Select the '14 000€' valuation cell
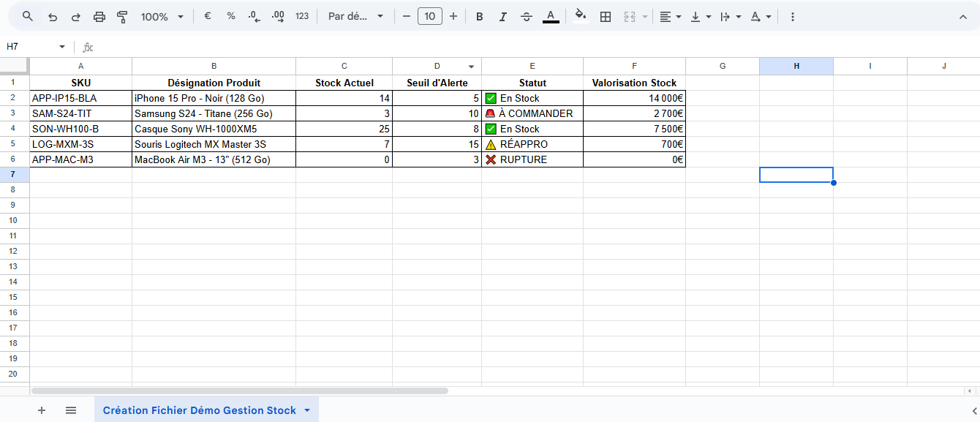Image resolution: width=980 pixels, height=422 pixels. tap(634, 98)
